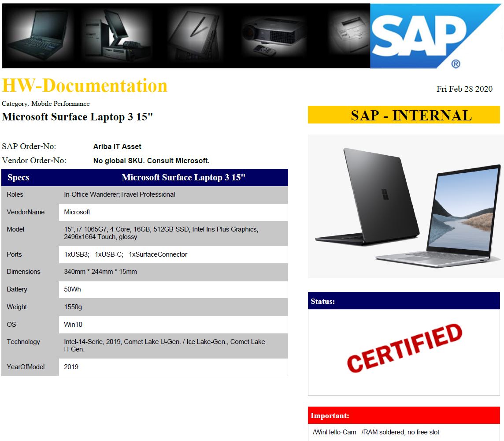
Task: Click the SAP - INTERNAL yellow banner
Action: click(x=404, y=115)
